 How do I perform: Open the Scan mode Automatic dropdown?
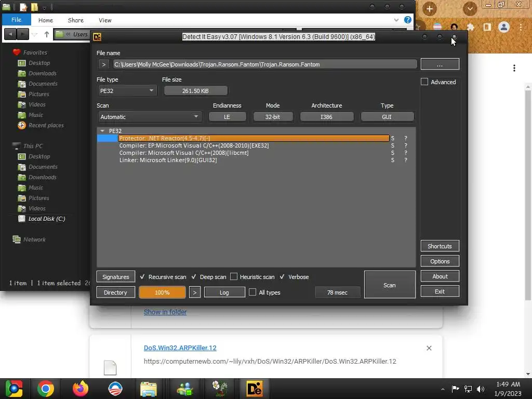click(150, 117)
